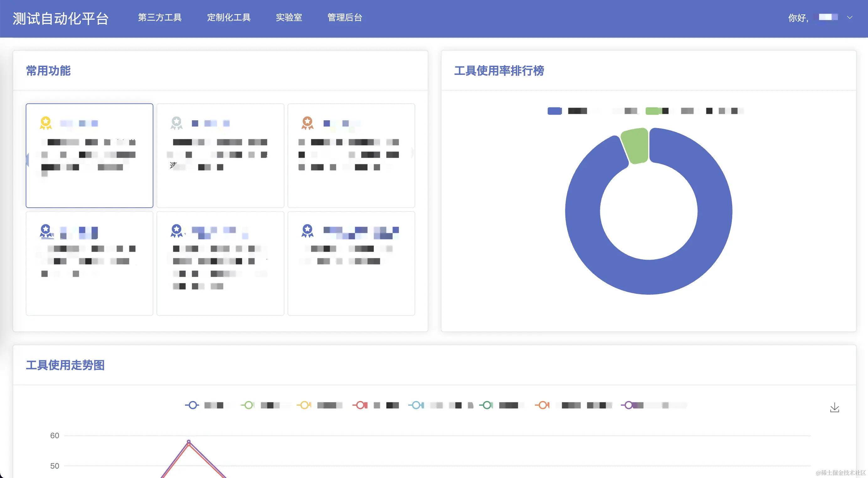Click the 你好 user greeting
The image size is (868, 478).
pyautogui.click(x=798, y=18)
